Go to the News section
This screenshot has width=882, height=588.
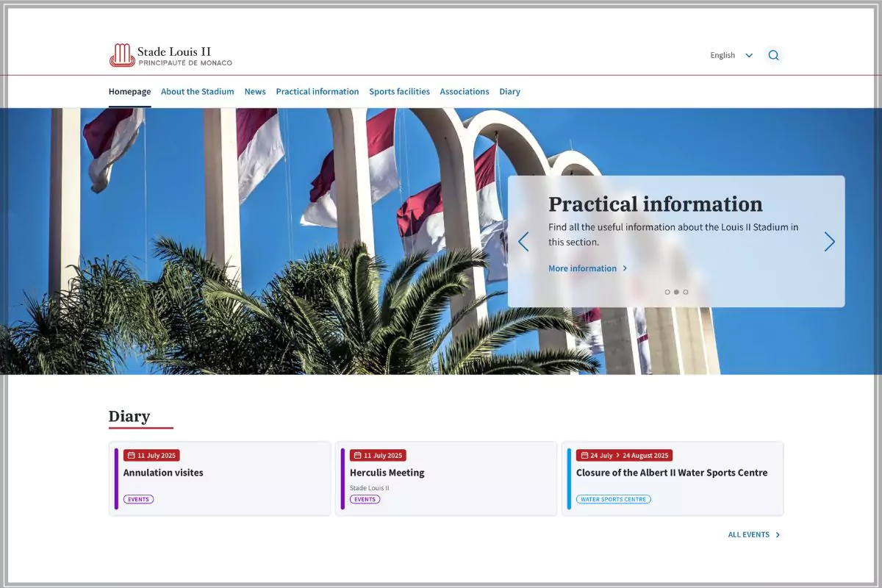coord(255,92)
